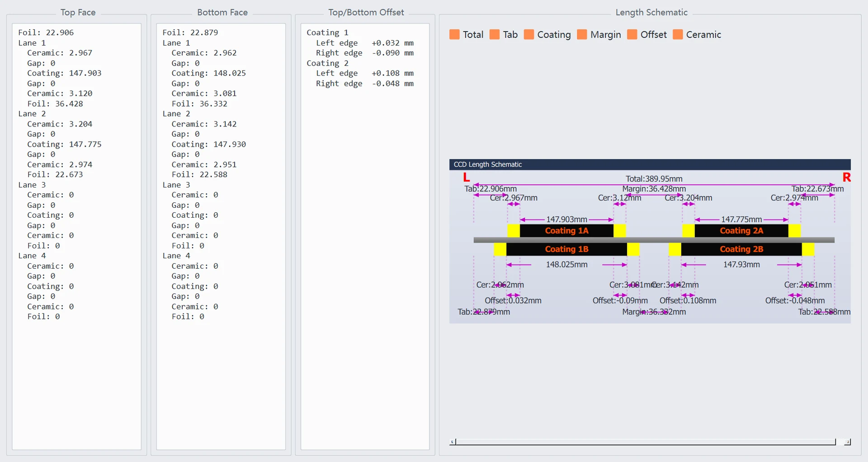Click 'Foil: 22.673' in Top Face
This screenshot has height=462, width=868.
click(55, 175)
